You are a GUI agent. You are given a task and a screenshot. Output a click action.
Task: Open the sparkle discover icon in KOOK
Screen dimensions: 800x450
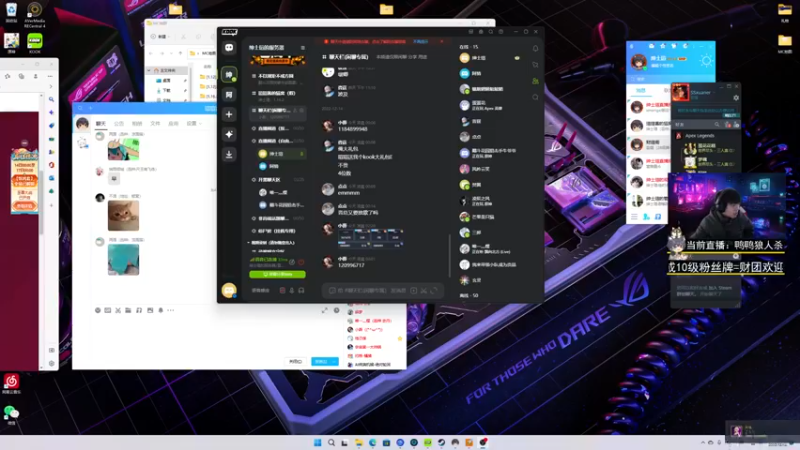[x=229, y=134]
